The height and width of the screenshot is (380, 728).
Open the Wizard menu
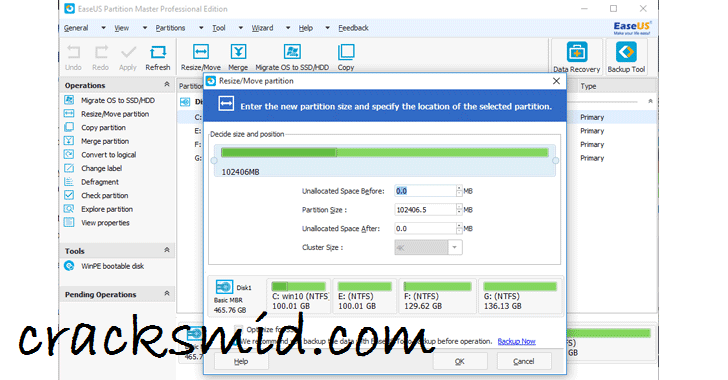(x=262, y=28)
